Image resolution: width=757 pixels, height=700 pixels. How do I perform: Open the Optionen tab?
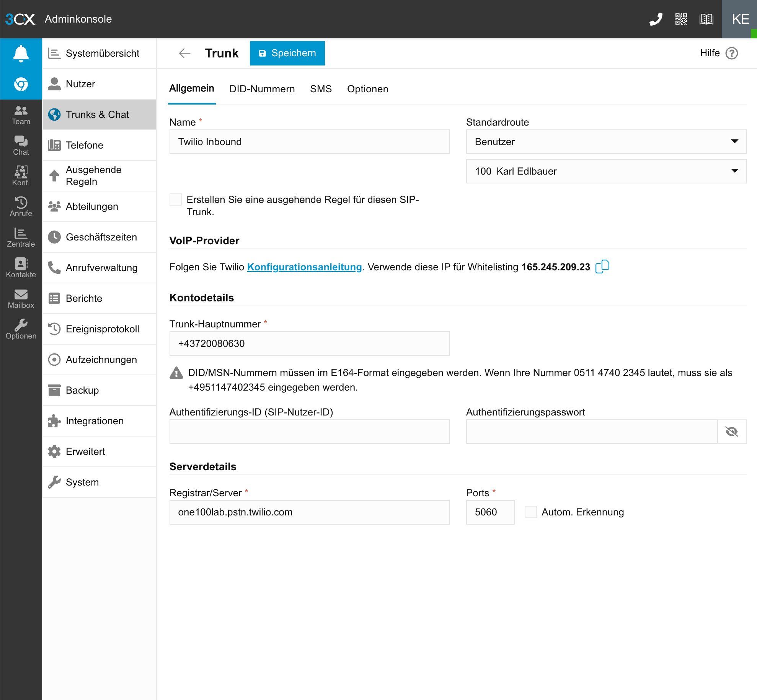click(x=367, y=89)
